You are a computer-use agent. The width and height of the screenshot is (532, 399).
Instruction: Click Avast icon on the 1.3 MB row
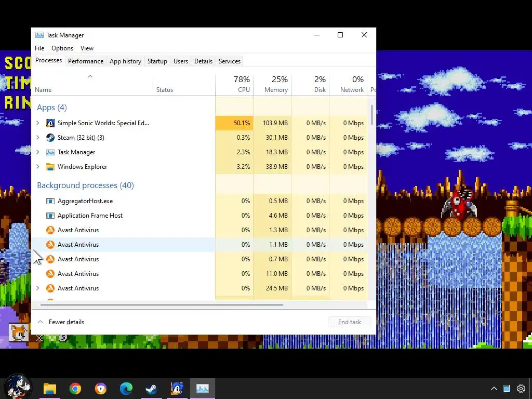pyautogui.click(x=50, y=230)
